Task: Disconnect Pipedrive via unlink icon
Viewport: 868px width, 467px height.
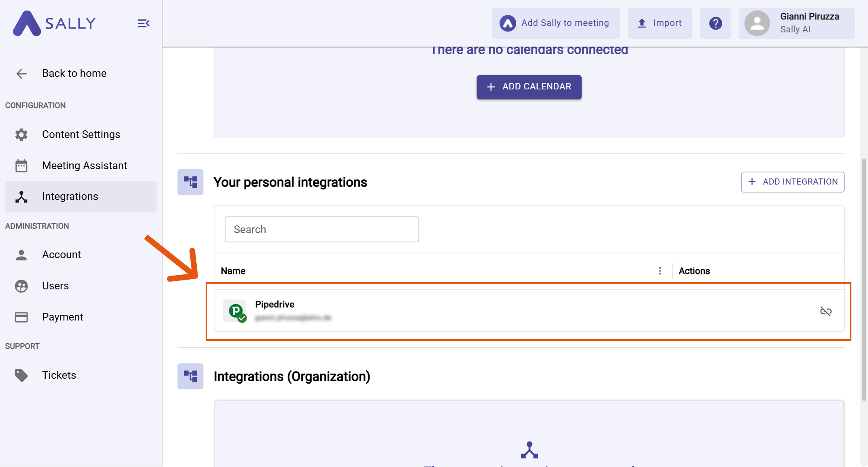Action: coord(826,311)
